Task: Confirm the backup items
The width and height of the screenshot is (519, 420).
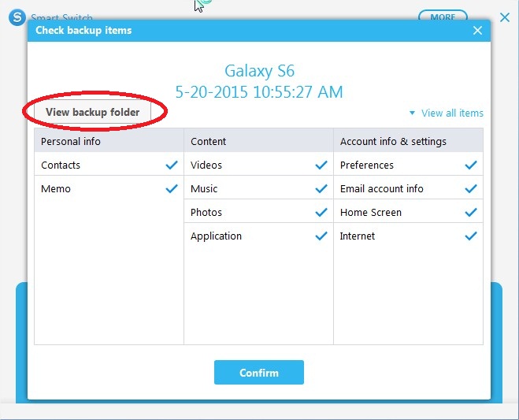Action: tap(259, 373)
